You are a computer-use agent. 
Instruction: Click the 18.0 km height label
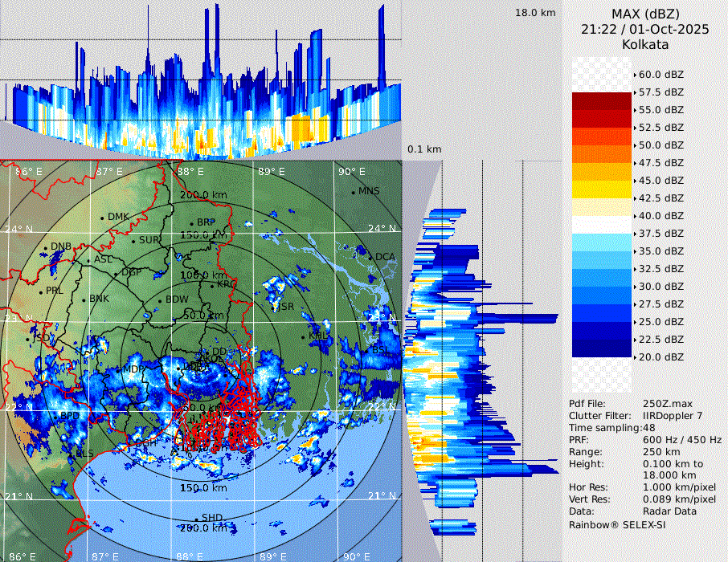pyautogui.click(x=535, y=13)
